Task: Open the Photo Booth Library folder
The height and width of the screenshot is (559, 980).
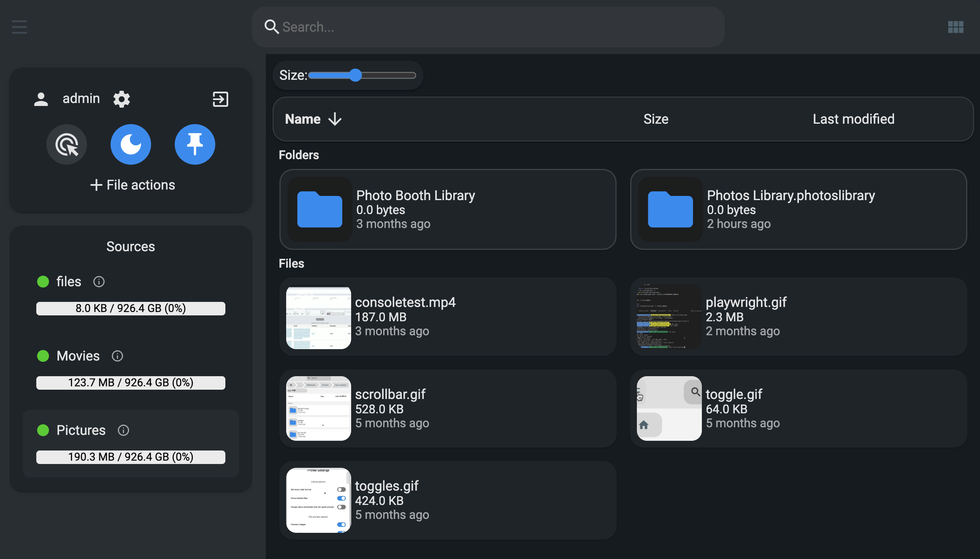Action: click(447, 209)
